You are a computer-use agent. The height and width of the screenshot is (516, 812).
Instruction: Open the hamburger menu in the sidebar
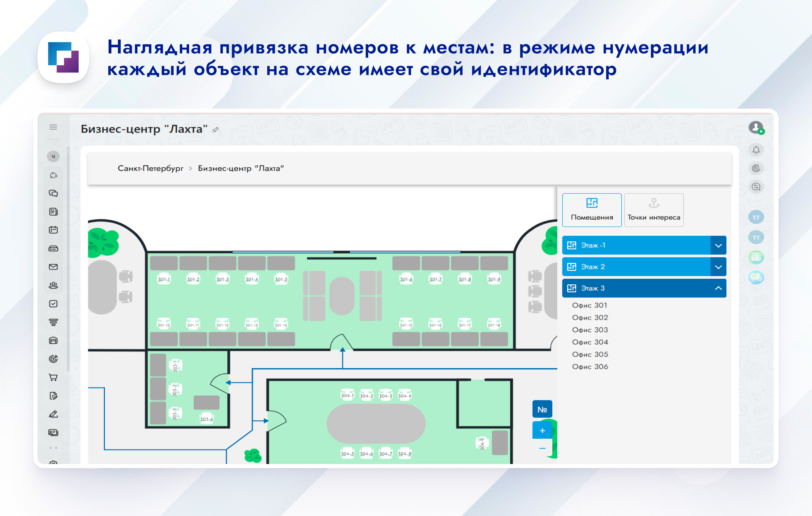click(53, 127)
